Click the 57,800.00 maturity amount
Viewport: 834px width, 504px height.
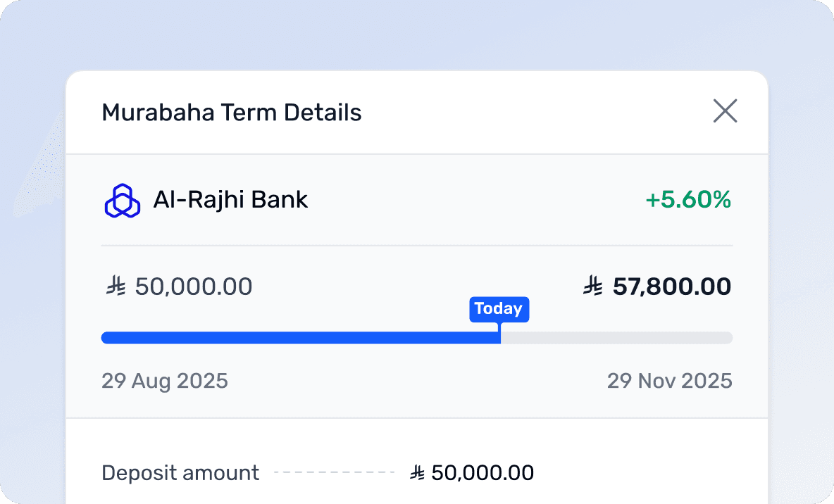tap(671, 286)
